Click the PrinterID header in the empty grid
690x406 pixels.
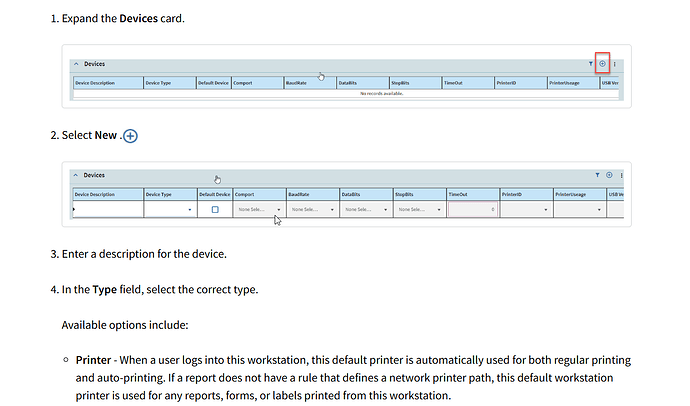tap(521, 83)
